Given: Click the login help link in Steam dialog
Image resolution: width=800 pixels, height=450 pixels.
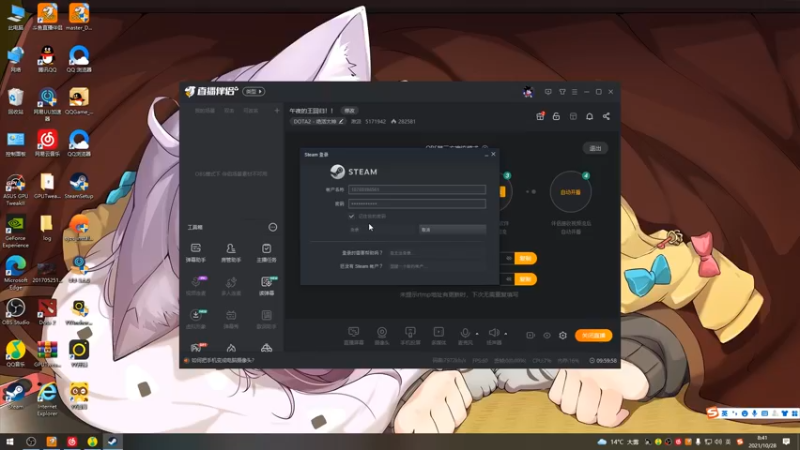Looking at the screenshot, I should pos(401,253).
